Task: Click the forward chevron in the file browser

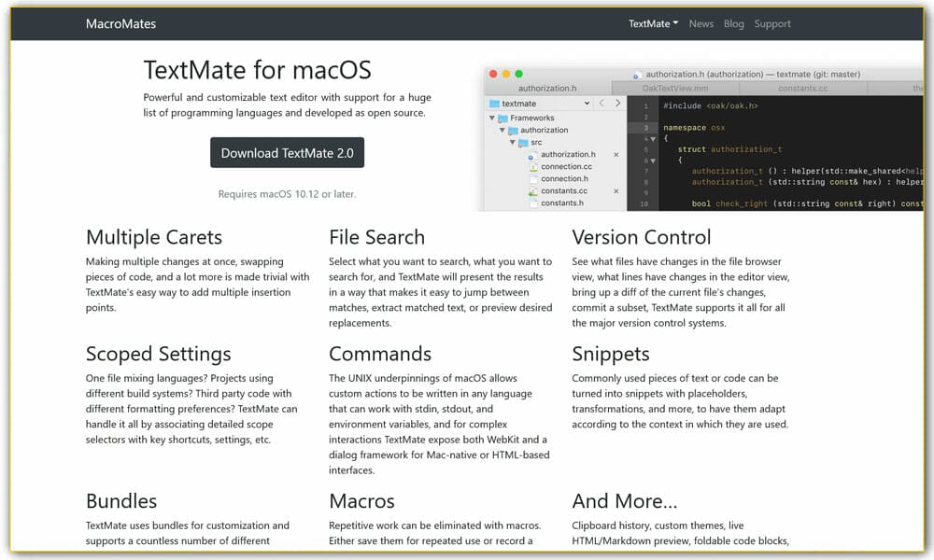Action: pos(617,104)
